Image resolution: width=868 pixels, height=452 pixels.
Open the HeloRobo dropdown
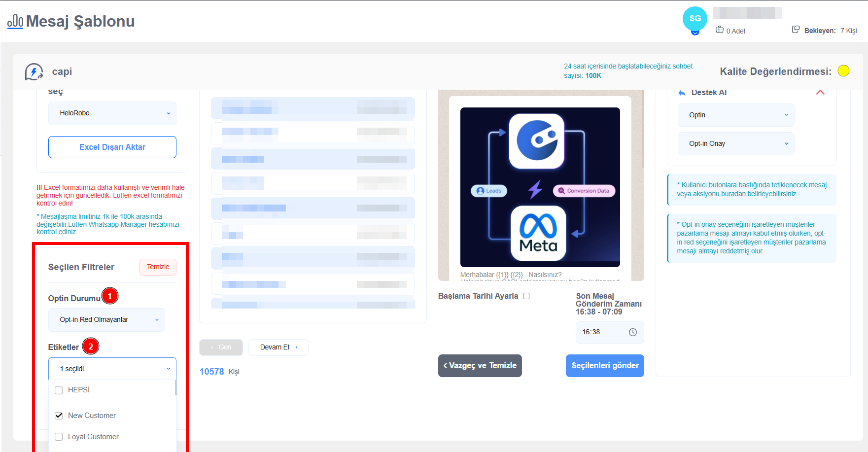click(x=112, y=113)
